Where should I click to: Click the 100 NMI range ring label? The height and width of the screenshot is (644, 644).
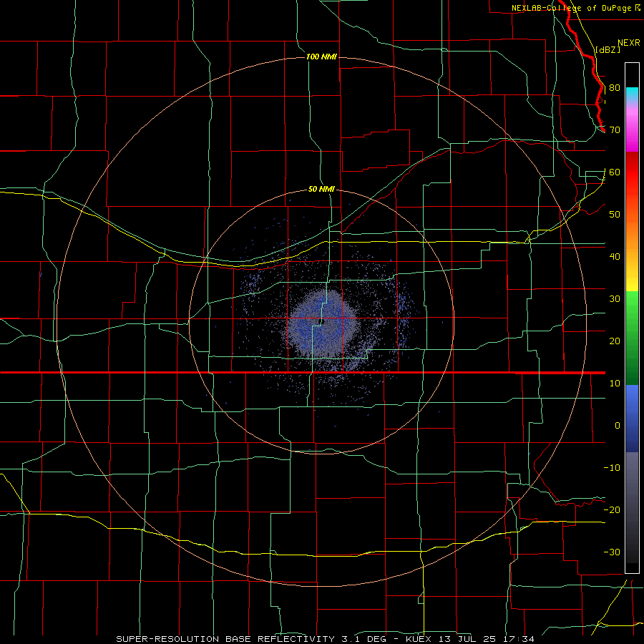321,57
